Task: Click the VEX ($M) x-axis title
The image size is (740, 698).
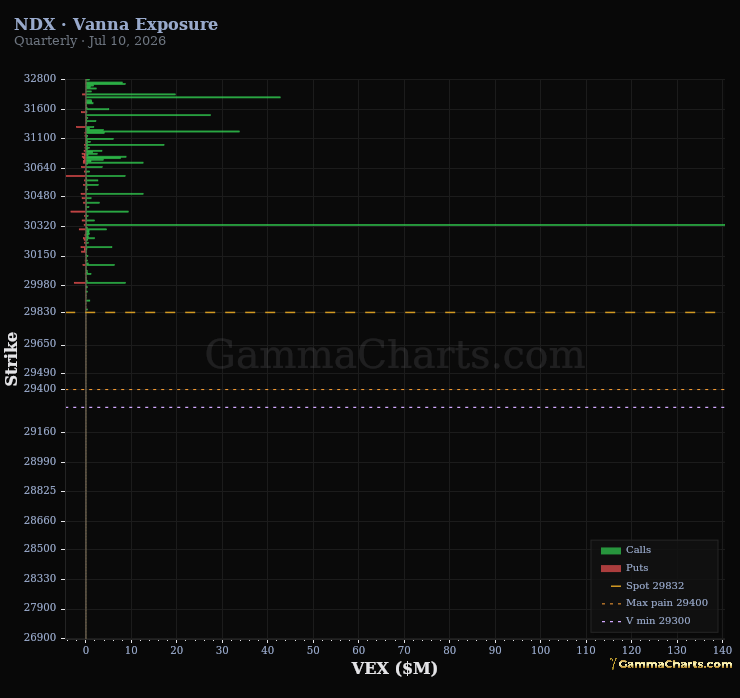Action: [395, 668]
